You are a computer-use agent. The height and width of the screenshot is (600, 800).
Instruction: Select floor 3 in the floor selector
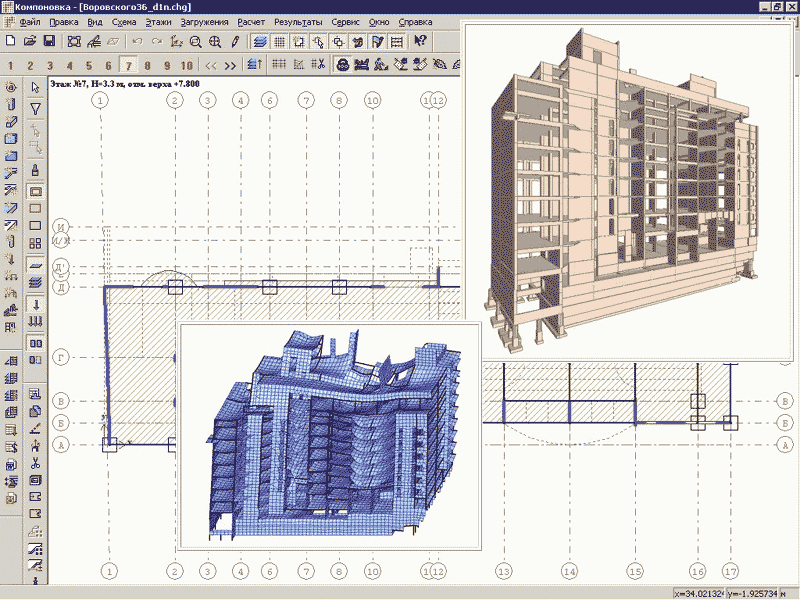point(50,66)
